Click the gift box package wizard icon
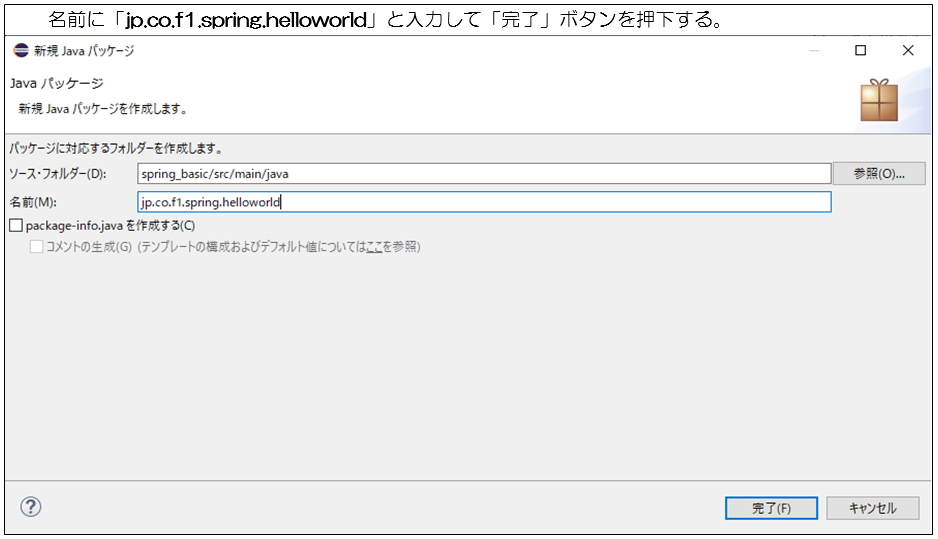Screen dimensions: 938x539 pyautogui.click(x=879, y=100)
